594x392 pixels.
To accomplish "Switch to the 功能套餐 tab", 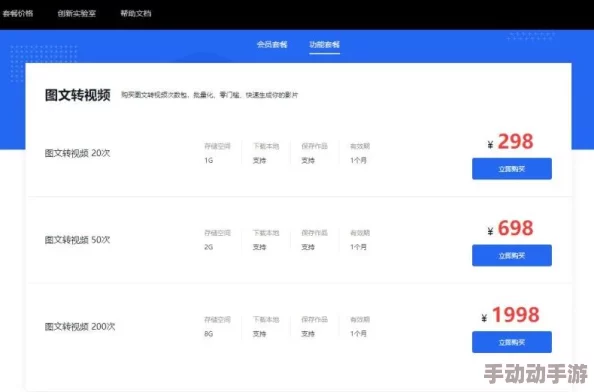I will click(x=324, y=44).
